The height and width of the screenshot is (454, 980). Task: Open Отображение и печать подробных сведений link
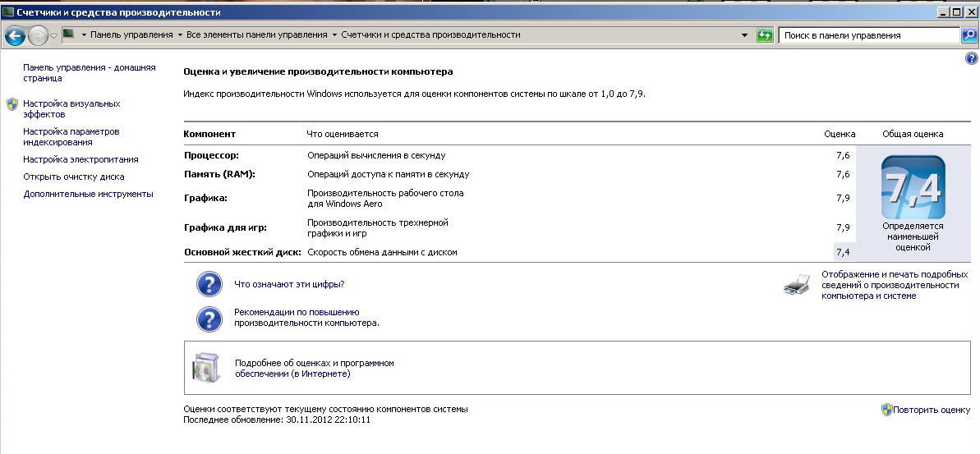click(x=895, y=286)
